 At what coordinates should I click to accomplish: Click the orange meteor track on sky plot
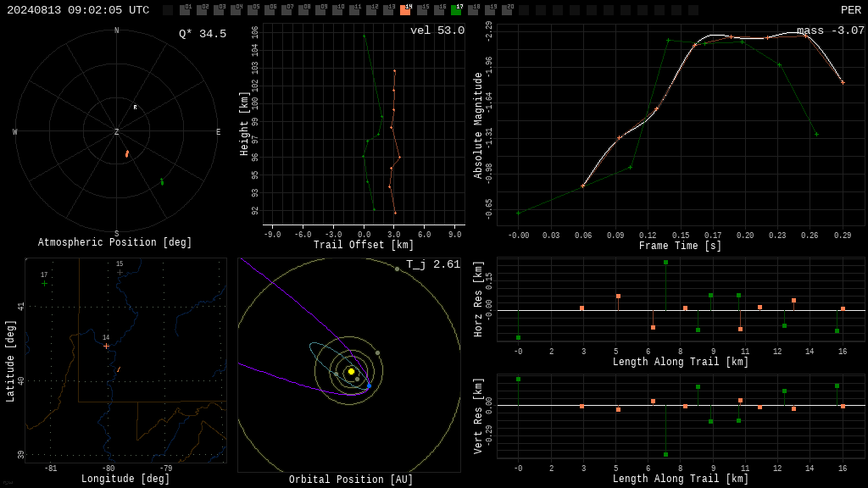[x=127, y=154]
